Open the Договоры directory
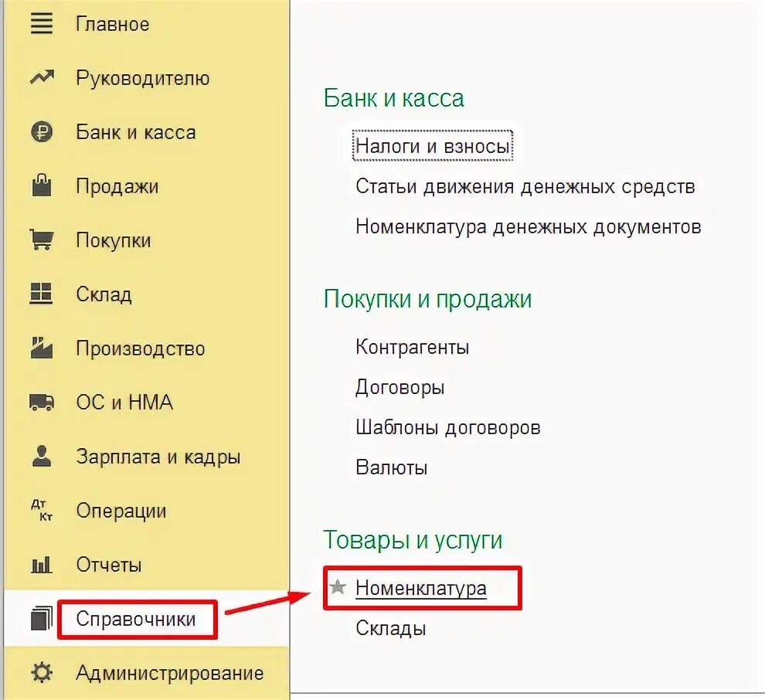765x700 pixels. [x=399, y=387]
